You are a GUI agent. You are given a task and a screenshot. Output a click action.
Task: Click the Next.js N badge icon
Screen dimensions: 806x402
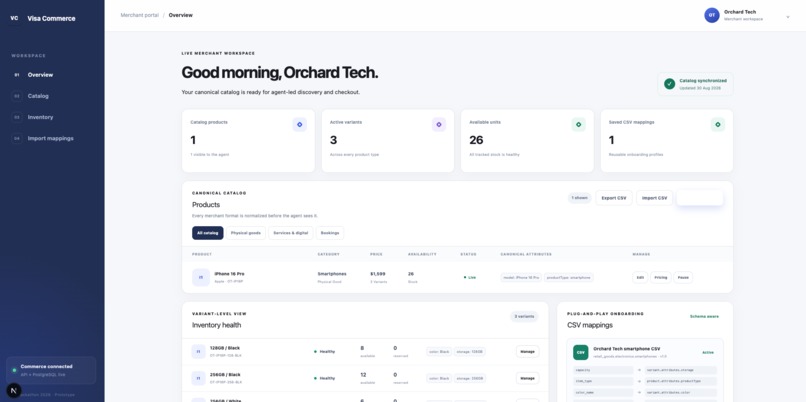point(14,390)
